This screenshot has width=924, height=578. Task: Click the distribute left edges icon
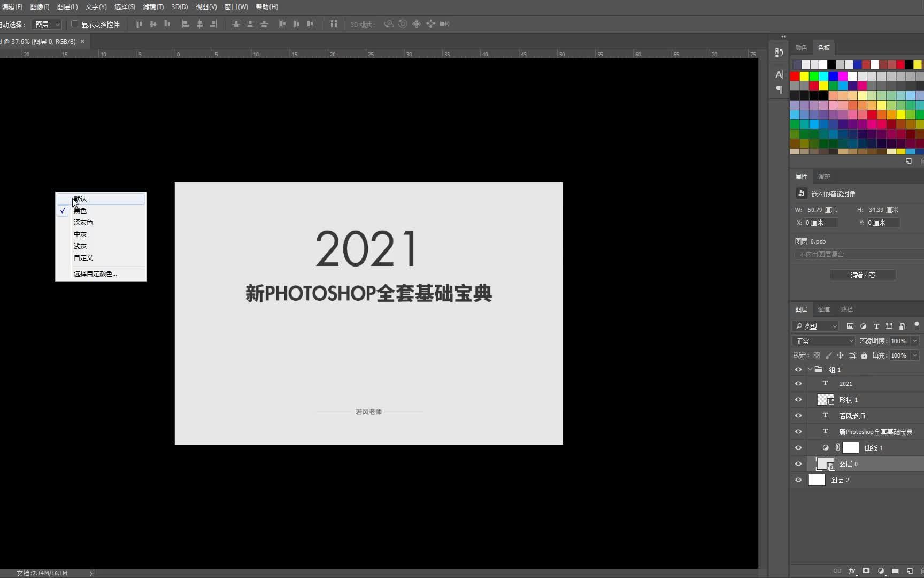[x=282, y=24]
